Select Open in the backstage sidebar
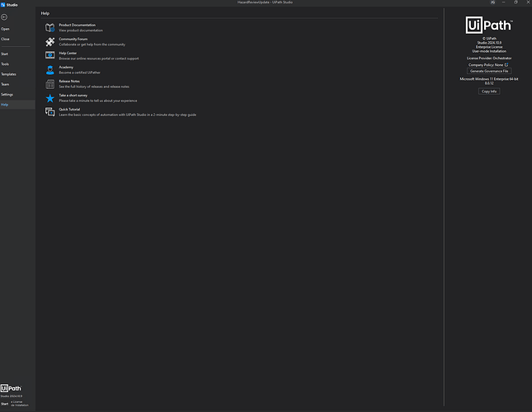 [5, 29]
